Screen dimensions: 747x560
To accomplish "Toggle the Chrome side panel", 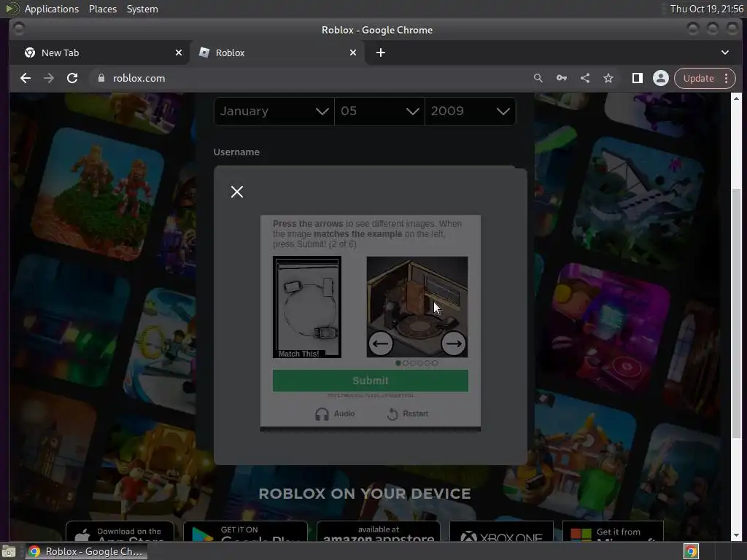I will coord(637,78).
